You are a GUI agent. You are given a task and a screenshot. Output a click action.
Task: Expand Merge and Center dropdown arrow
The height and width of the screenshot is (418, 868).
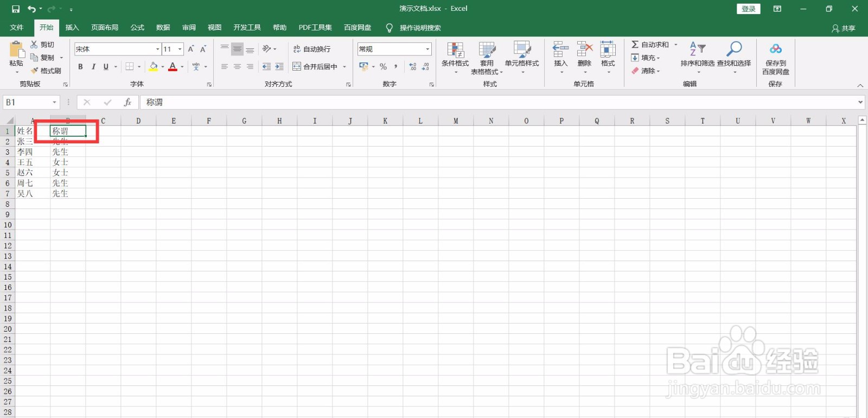click(344, 66)
